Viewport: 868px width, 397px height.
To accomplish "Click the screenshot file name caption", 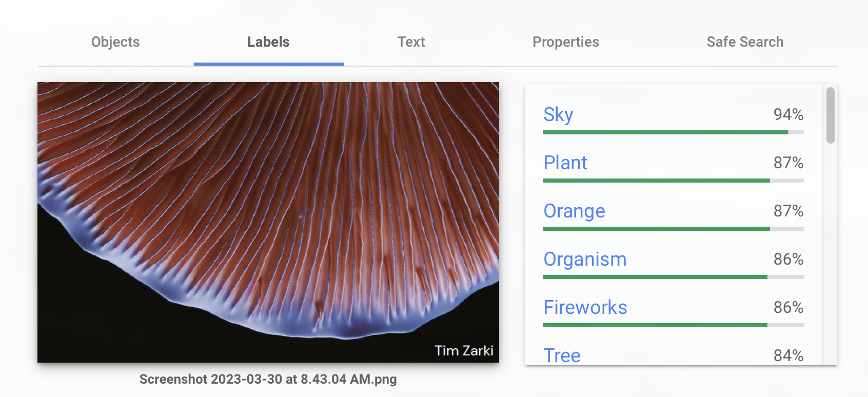I will point(268,380).
